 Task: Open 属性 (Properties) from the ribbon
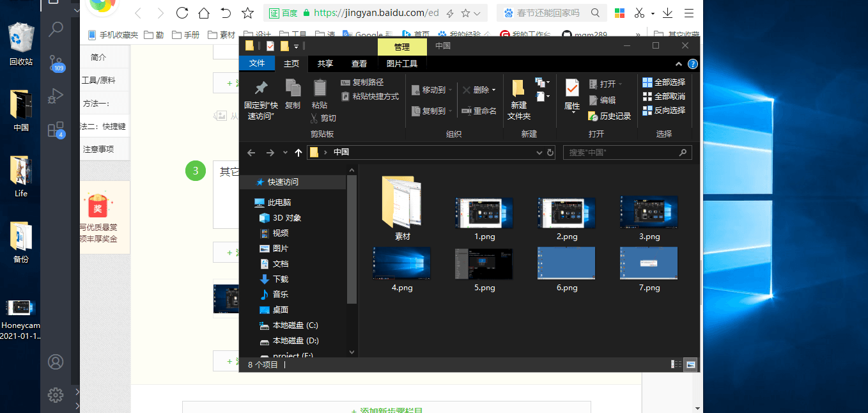571,96
